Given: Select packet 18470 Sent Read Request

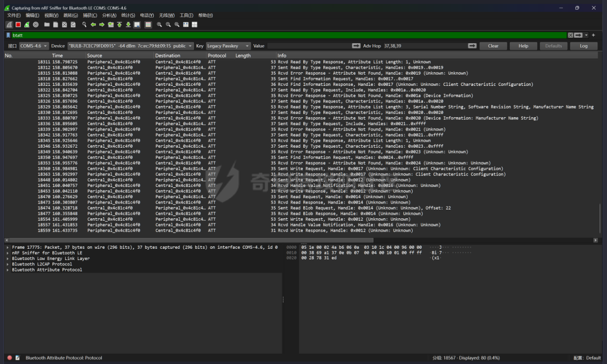Looking at the screenshot, I should click(301, 197).
